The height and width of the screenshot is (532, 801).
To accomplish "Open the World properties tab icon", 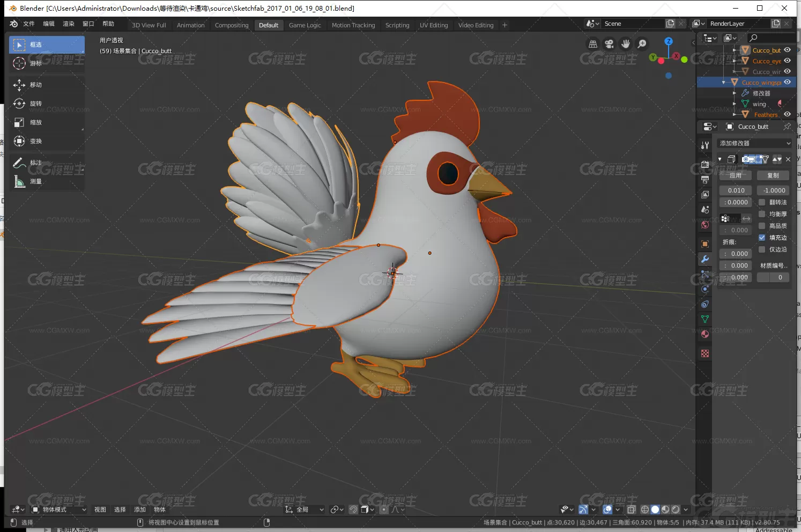I will tap(705, 225).
